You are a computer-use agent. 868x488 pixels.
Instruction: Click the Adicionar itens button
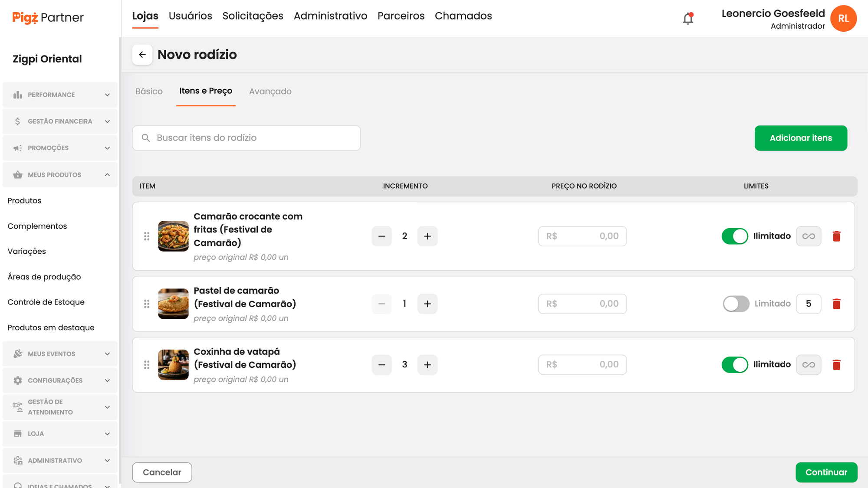[800, 138]
